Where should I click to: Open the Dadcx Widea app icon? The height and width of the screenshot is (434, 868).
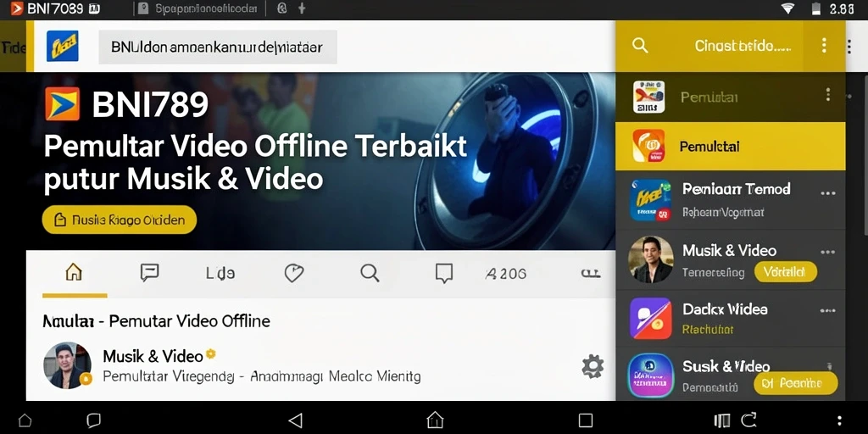click(x=650, y=319)
